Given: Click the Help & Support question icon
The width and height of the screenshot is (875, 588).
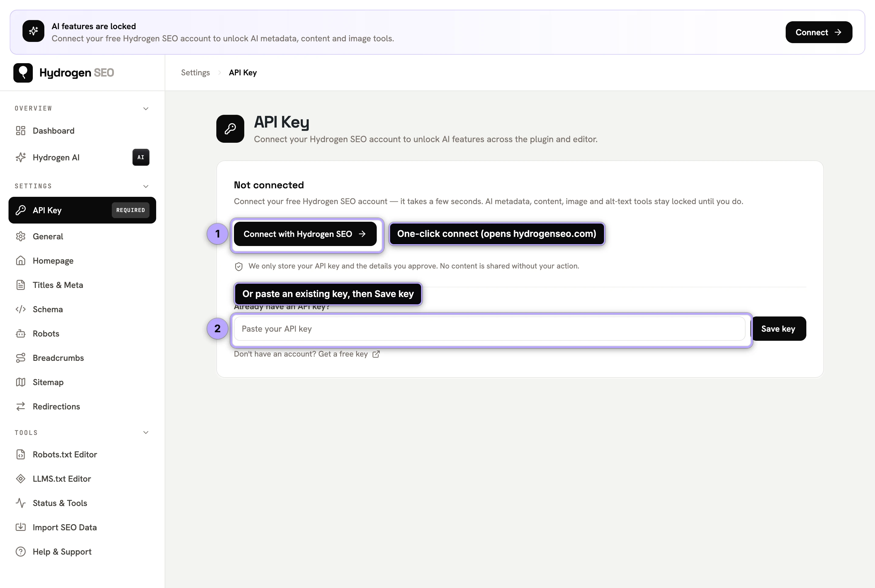Looking at the screenshot, I should (x=21, y=552).
